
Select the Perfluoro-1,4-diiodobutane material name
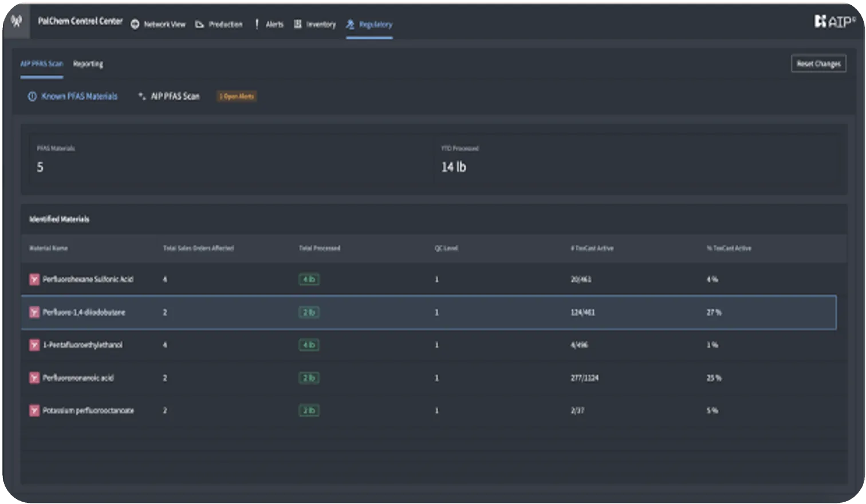click(84, 312)
